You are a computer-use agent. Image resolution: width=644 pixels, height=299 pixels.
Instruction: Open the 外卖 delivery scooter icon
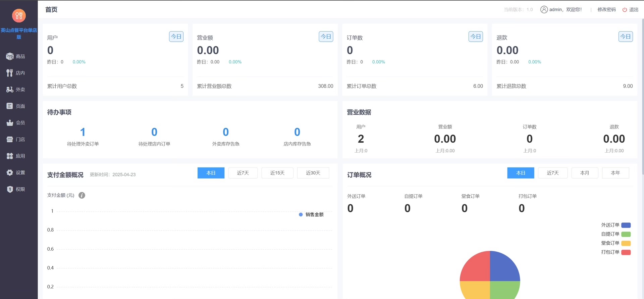10,90
